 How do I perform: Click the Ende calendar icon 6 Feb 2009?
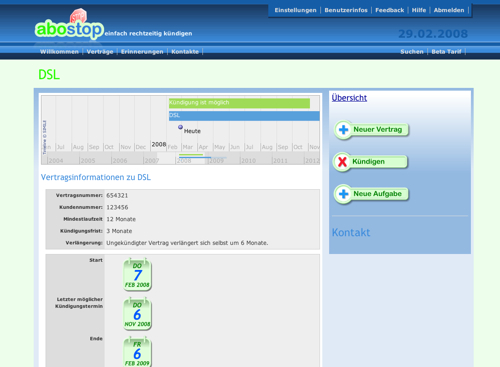(x=137, y=352)
